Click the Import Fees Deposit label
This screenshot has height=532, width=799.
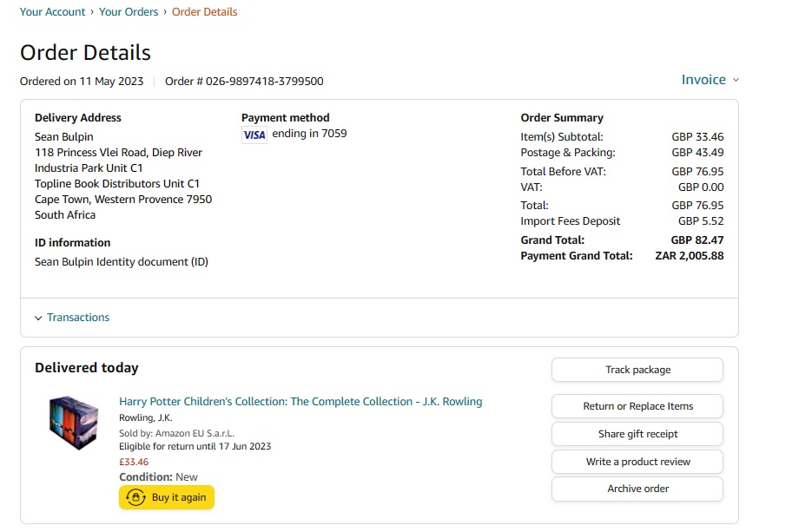click(571, 221)
